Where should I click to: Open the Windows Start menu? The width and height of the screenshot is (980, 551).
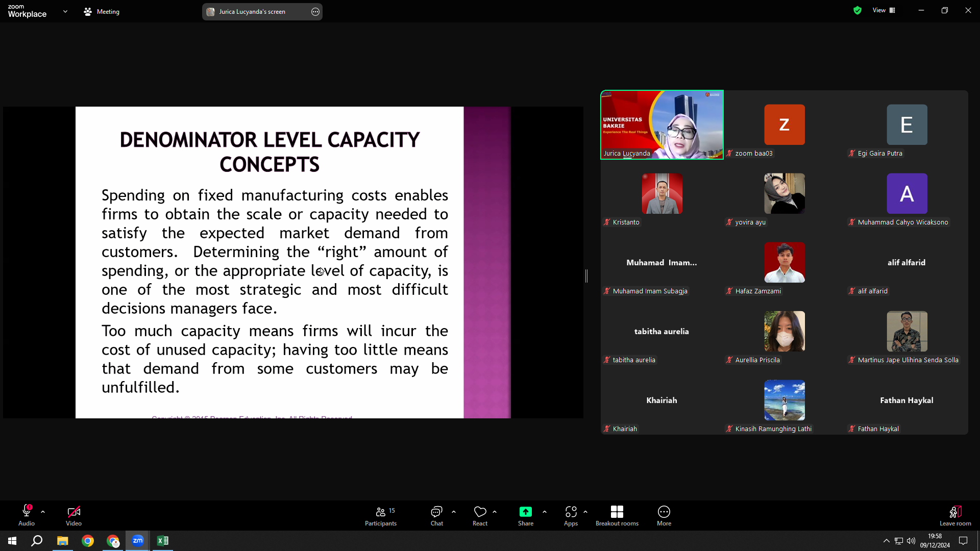click(12, 541)
